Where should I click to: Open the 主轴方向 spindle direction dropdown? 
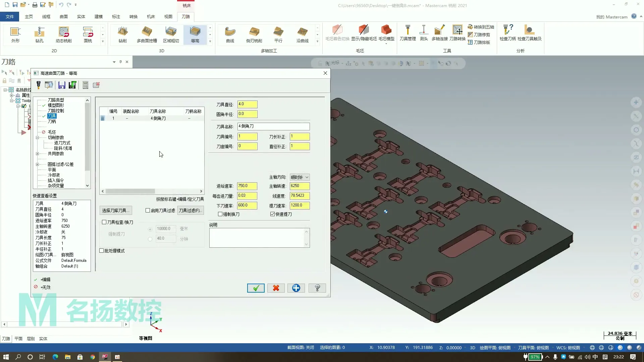coord(300,177)
